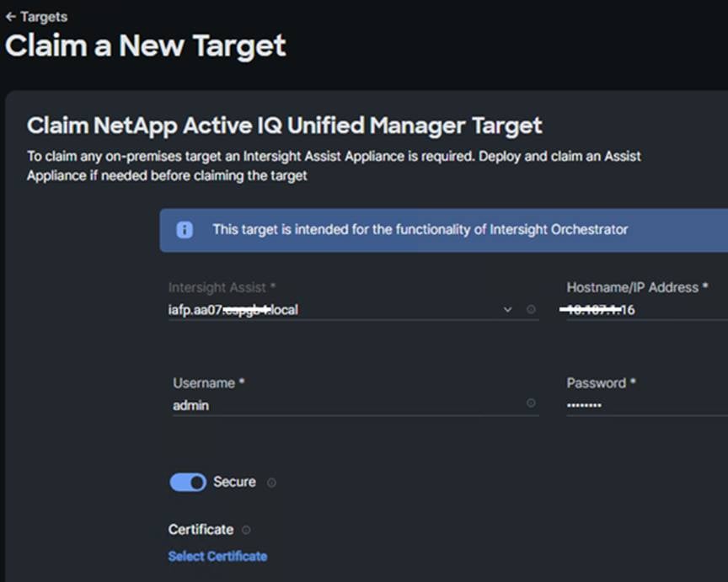Screen dimensions: 728x582
Task: Click the Certificate label
Action: [201, 530]
